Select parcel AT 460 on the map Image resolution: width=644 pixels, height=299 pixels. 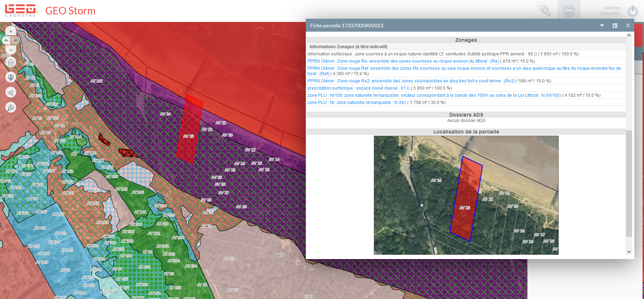[x=58, y=214]
